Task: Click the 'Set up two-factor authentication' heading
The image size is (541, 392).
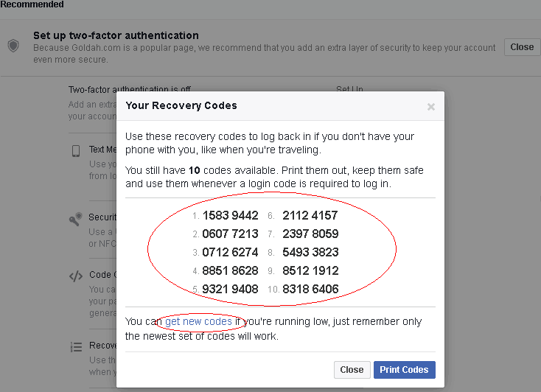Action: click(116, 35)
